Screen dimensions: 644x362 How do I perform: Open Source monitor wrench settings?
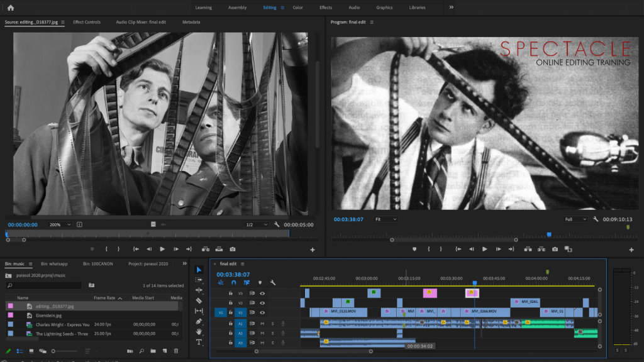[277, 224]
